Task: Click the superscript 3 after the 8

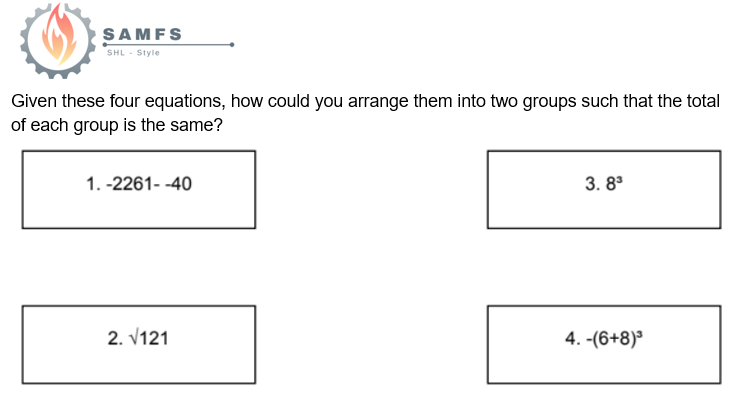Action: pyautogui.click(x=620, y=179)
